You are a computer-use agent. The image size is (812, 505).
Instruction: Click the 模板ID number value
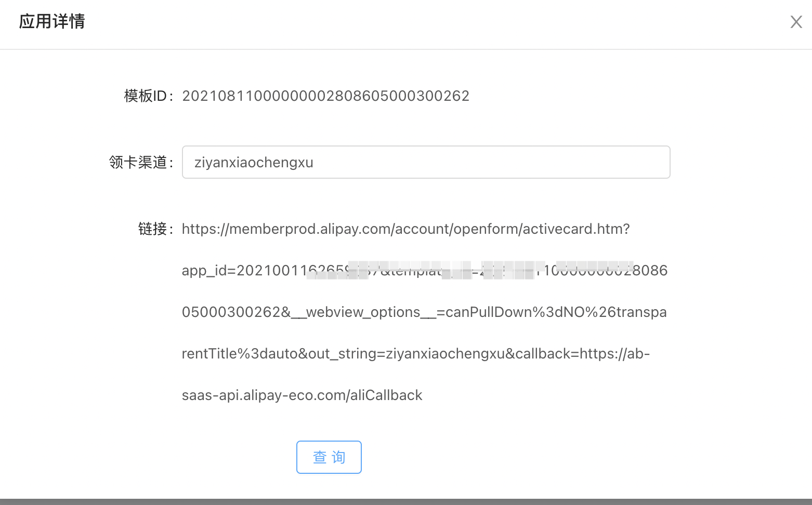point(326,96)
